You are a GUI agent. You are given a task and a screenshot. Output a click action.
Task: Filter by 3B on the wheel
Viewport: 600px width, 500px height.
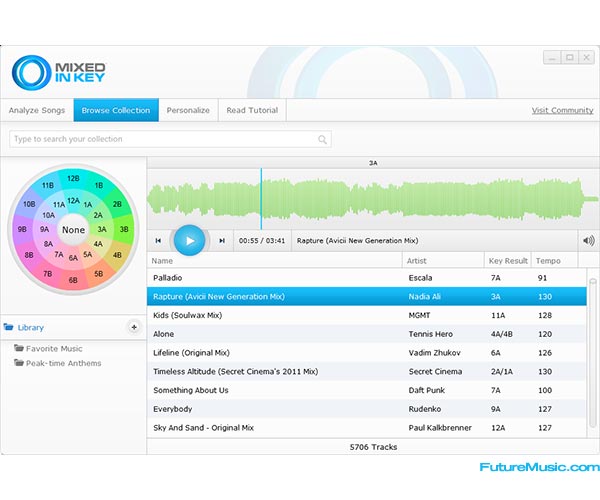click(124, 230)
